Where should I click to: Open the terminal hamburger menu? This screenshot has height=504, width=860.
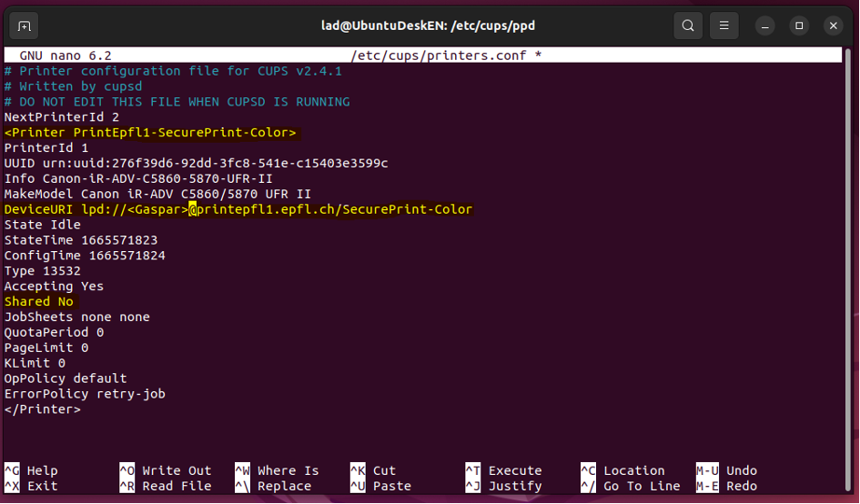pyautogui.click(x=723, y=25)
